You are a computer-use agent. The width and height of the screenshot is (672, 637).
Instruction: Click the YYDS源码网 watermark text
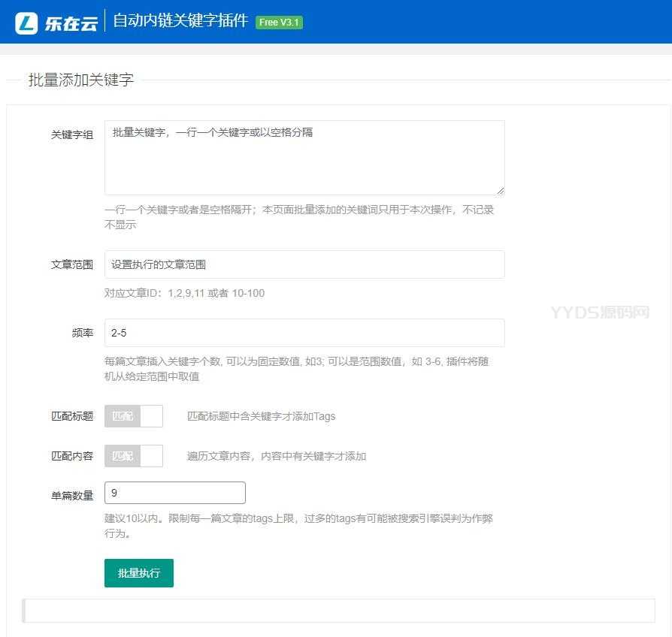(x=599, y=312)
